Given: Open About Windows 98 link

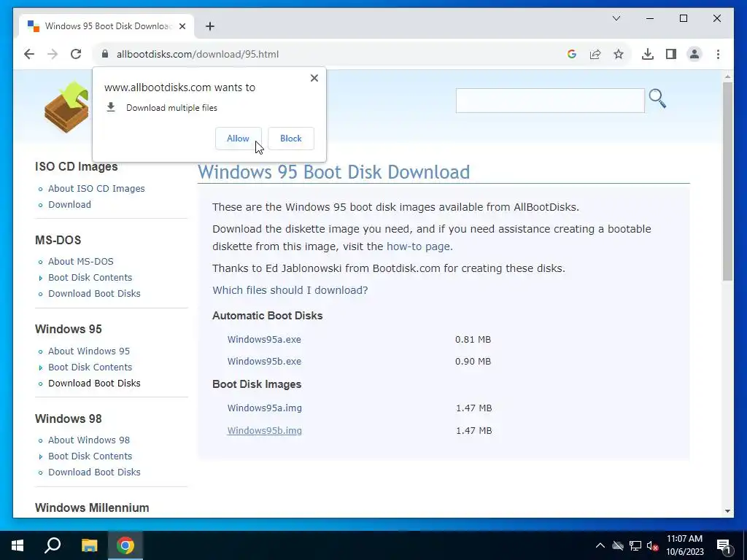Looking at the screenshot, I should point(88,440).
